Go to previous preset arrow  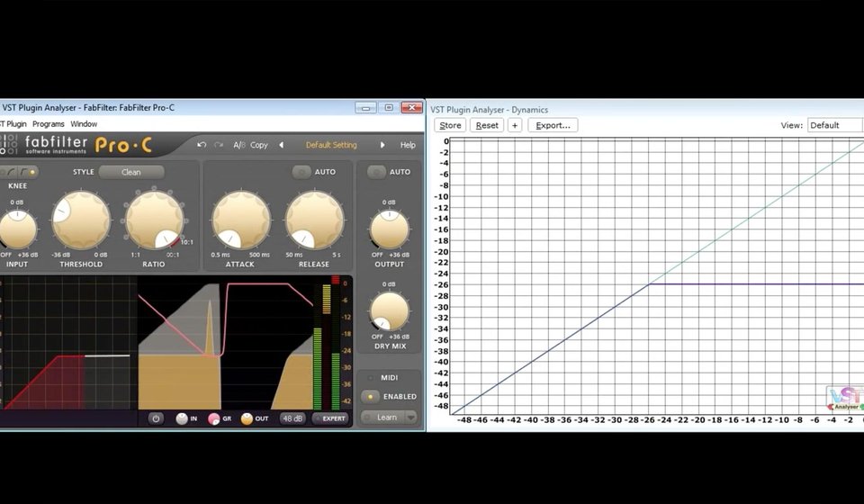pyautogui.click(x=282, y=145)
